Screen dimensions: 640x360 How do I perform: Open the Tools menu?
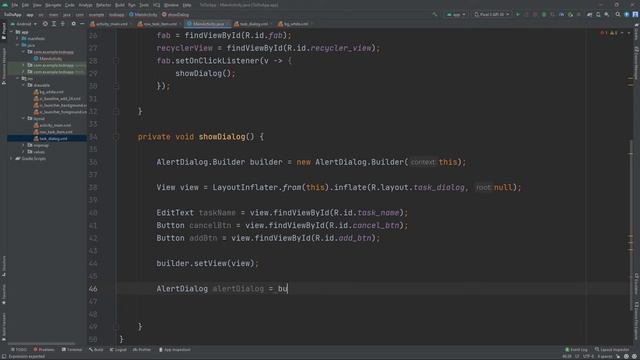click(144, 5)
